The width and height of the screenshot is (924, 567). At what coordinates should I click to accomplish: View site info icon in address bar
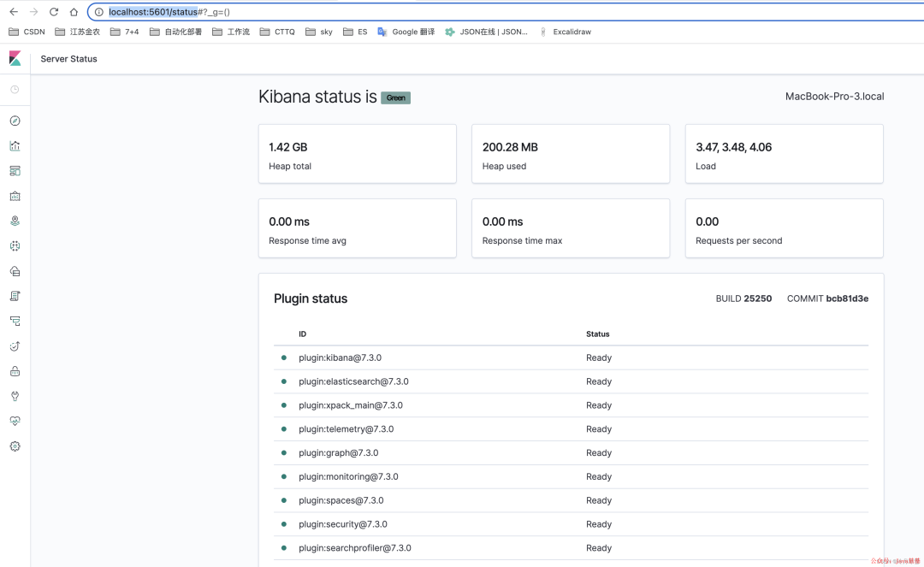(99, 12)
